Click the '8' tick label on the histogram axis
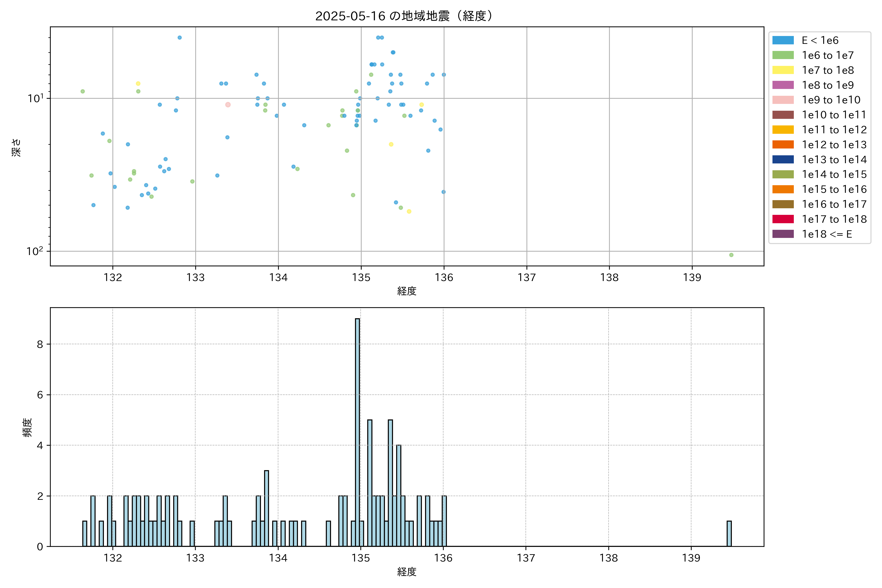Image resolution: width=882 pixels, height=588 pixels. tap(40, 344)
